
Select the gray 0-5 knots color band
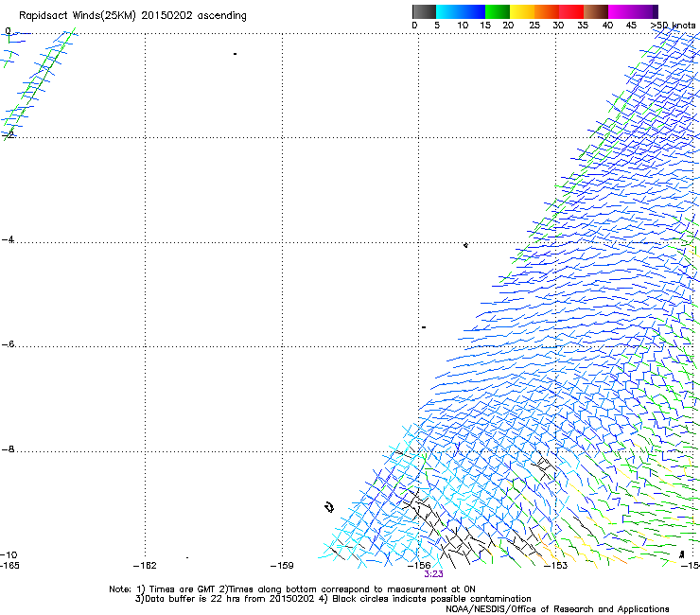coord(424,11)
